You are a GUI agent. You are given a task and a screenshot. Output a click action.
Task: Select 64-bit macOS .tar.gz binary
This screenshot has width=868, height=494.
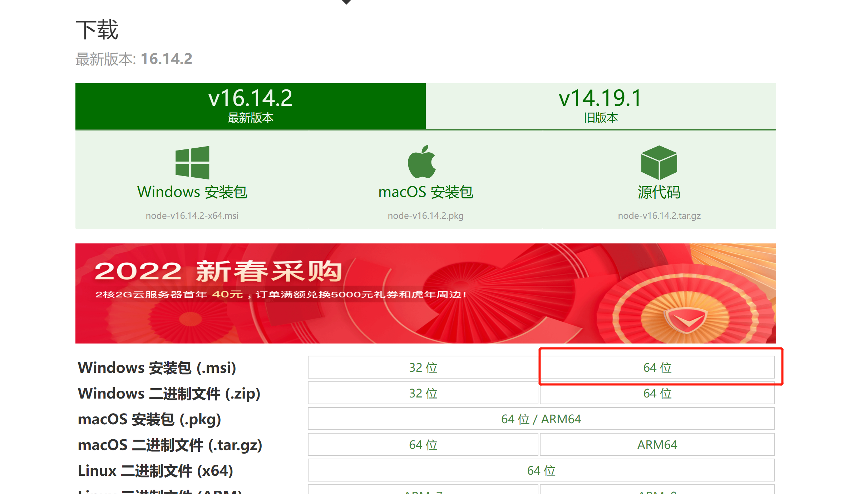[423, 445]
